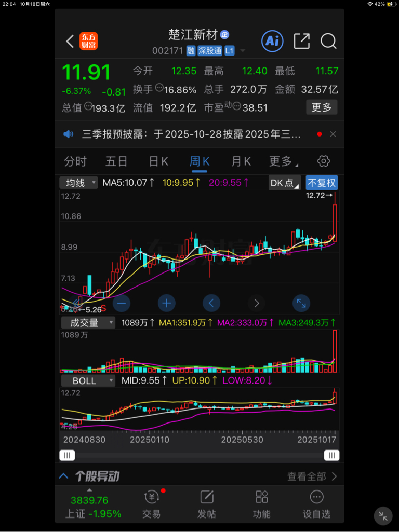Image resolution: width=399 pixels, height=532 pixels.
Task: Open the AI assistant icon
Action: [x=272, y=41]
